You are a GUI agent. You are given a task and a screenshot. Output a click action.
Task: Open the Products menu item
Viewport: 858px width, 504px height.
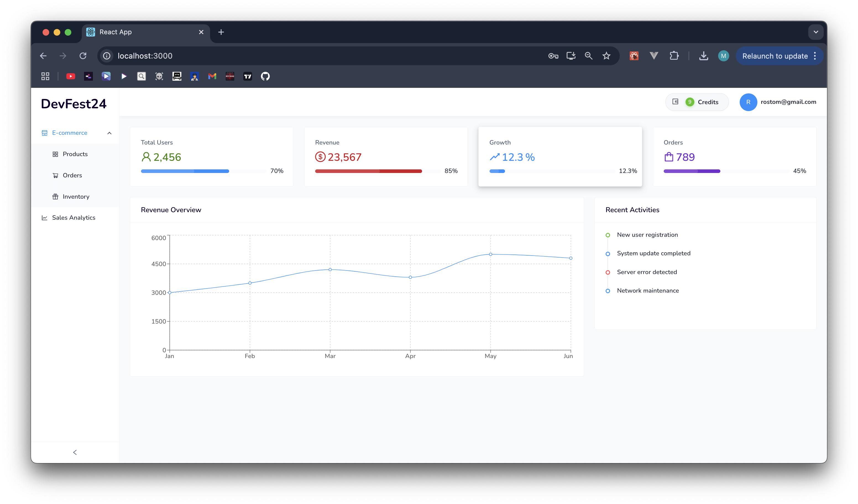75,154
